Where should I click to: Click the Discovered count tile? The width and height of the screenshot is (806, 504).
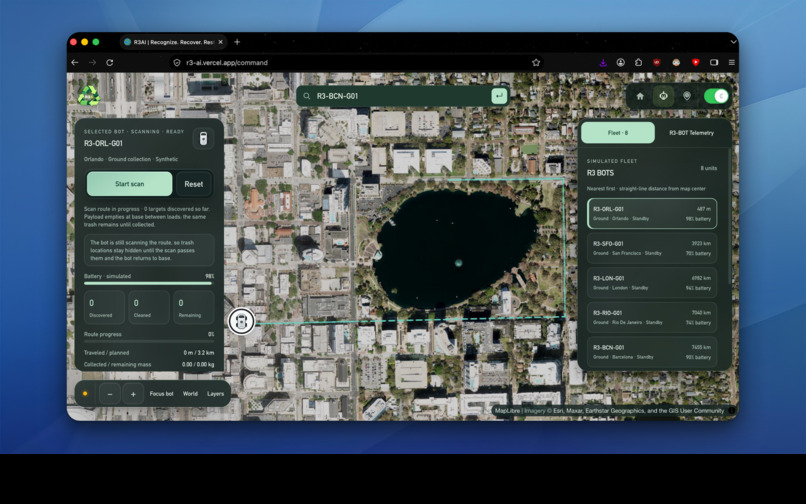pyautogui.click(x=104, y=308)
